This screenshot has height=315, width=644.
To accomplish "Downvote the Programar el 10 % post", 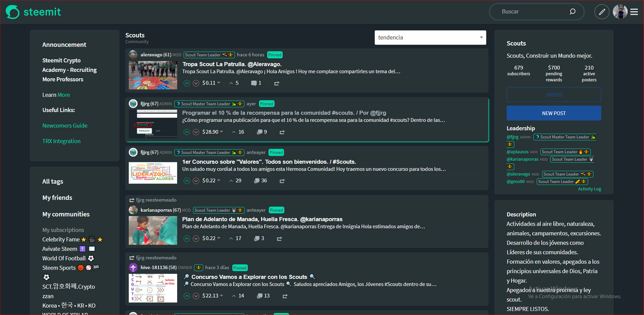I will click(x=196, y=132).
